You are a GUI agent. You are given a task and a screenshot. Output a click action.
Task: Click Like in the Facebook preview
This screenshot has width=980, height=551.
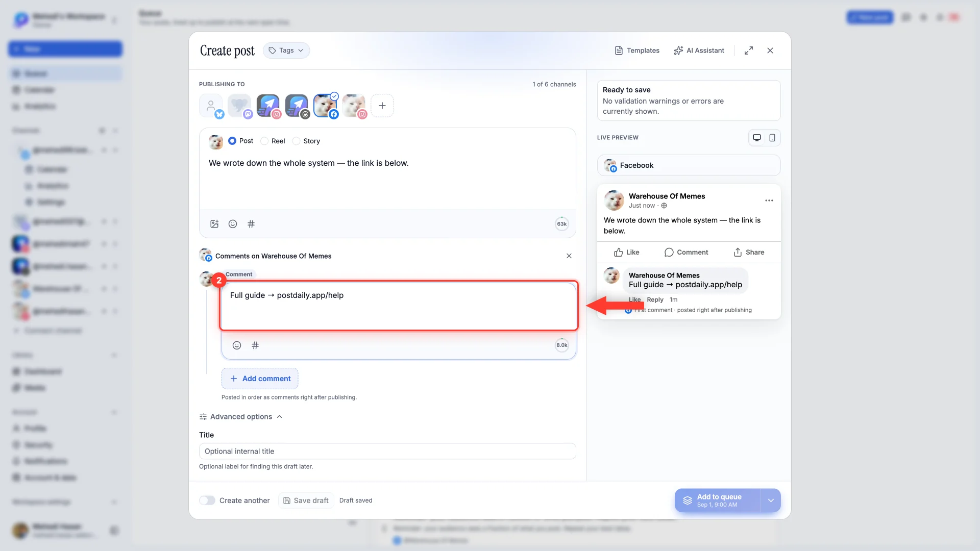626,253
